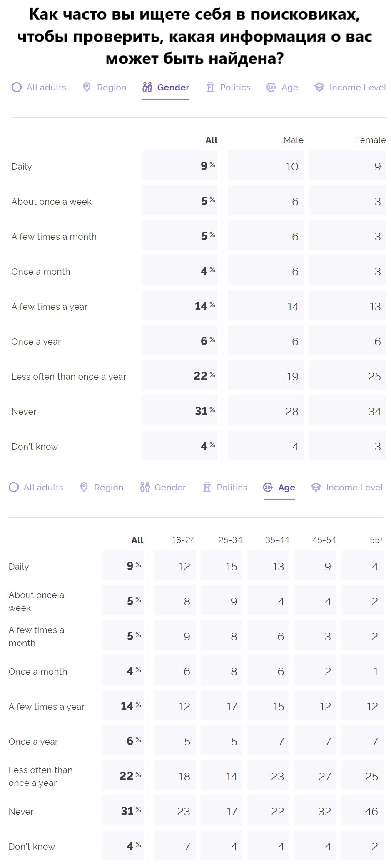Switch to Age tab in bottom filter row
The height and width of the screenshot is (868, 391).
tap(286, 488)
